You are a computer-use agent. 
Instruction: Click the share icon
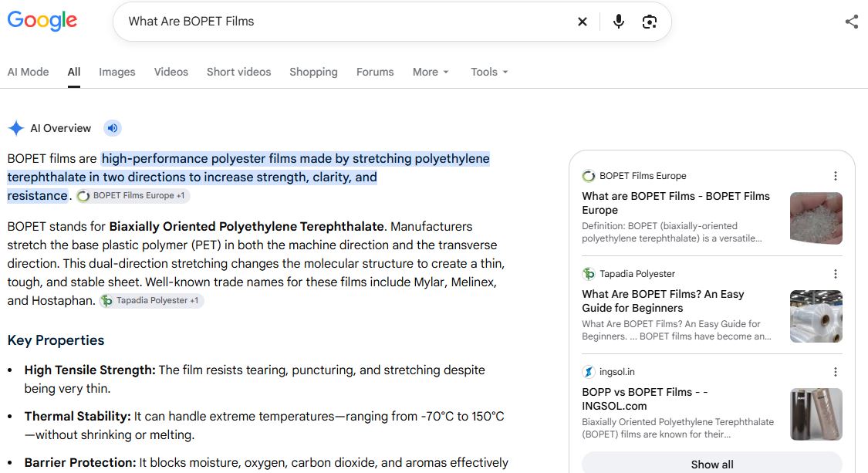pos(851,22)
